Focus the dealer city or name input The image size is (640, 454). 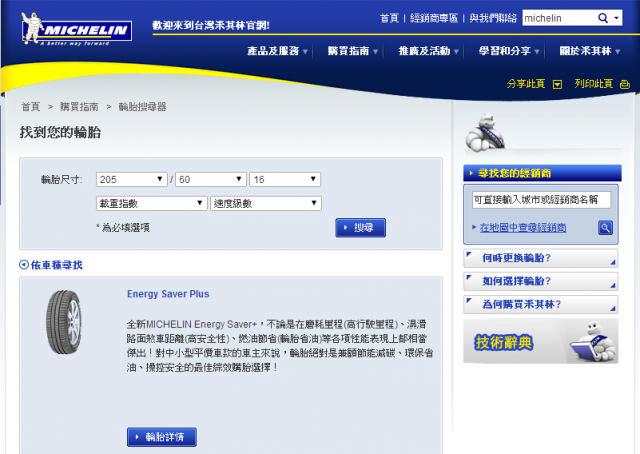tap(541, 200)
